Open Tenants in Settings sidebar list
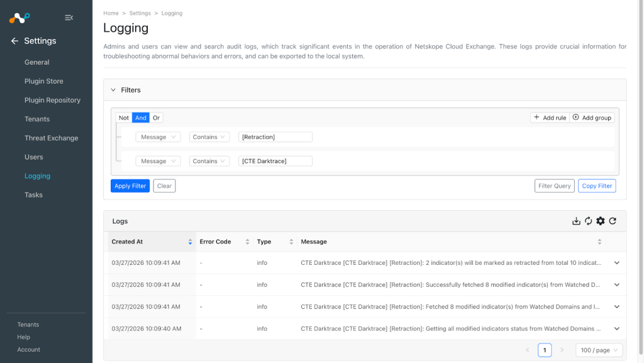644x363 pixels. [37, 119]
